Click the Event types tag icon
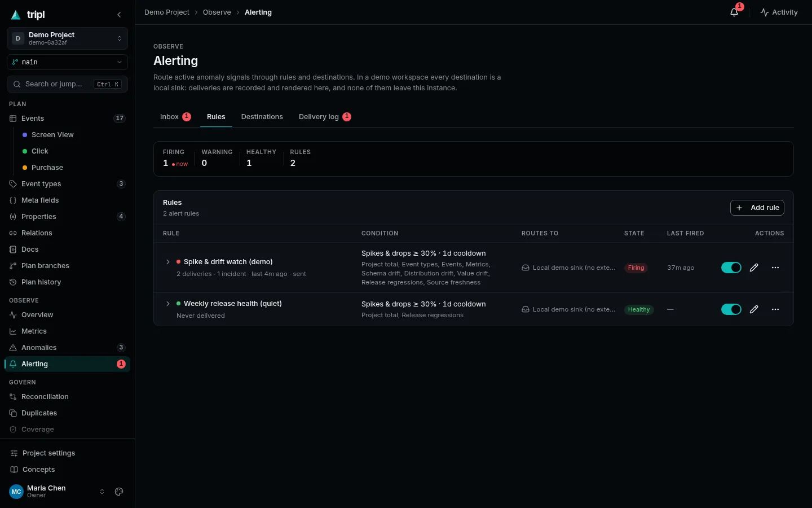The width and height of the screenshot is (812, 508). 13,184
